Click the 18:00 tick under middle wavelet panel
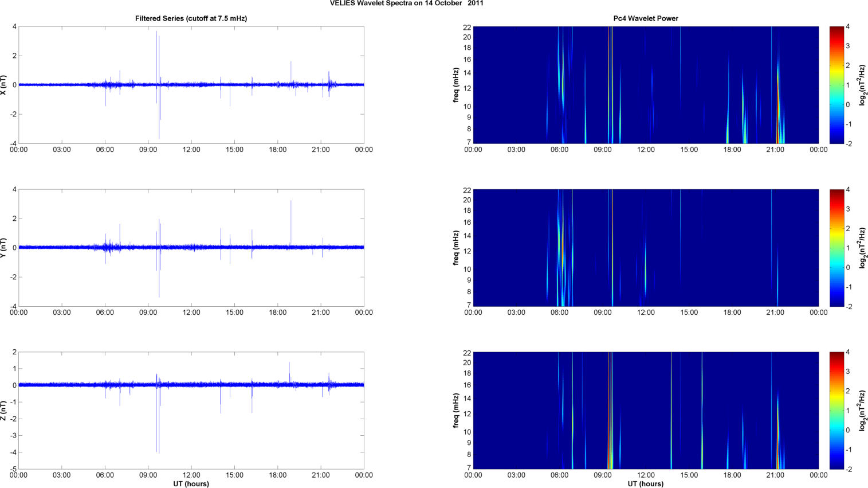868x488 pixels. (x=732, y=313)
